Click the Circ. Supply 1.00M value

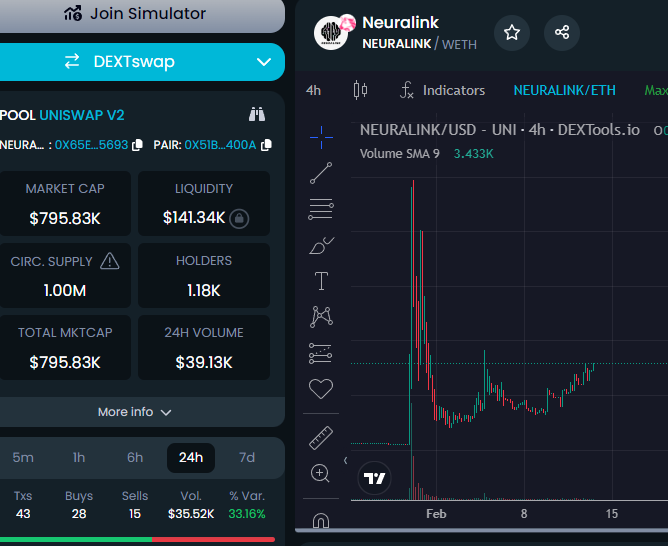click(x=65, y=290)
